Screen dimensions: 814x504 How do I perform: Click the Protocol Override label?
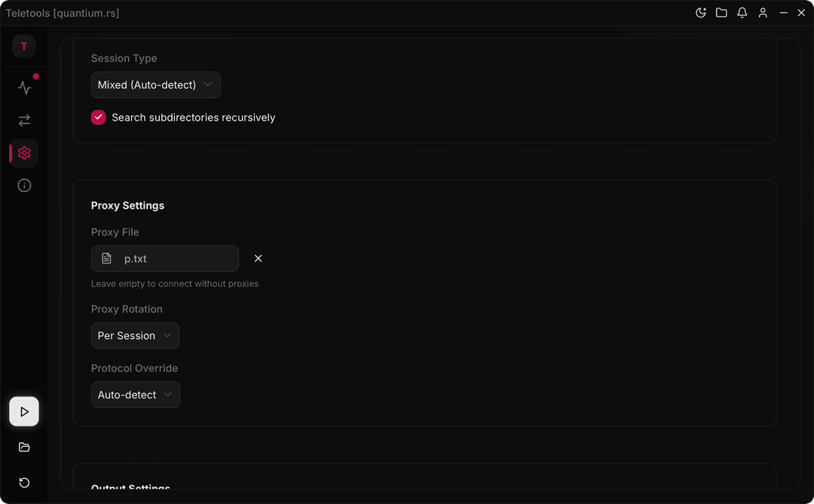(x=134, y=368)
